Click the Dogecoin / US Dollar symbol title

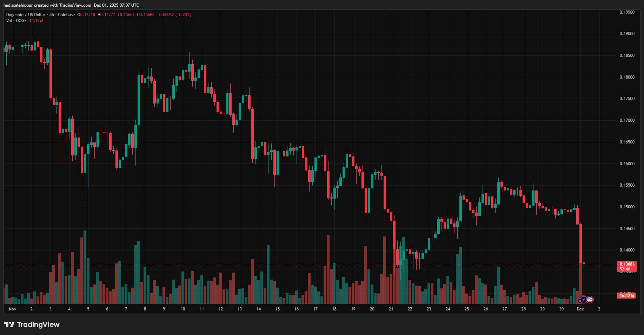(x=26, y=15)
